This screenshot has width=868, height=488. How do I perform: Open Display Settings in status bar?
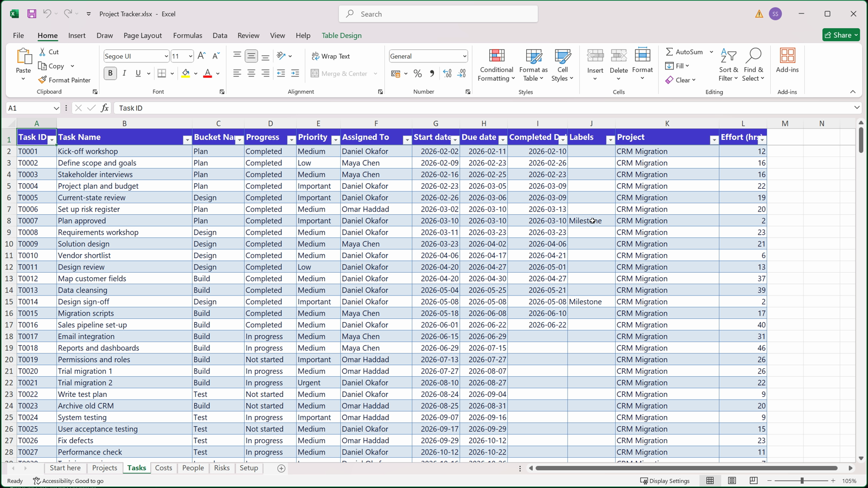click(665, 481)
